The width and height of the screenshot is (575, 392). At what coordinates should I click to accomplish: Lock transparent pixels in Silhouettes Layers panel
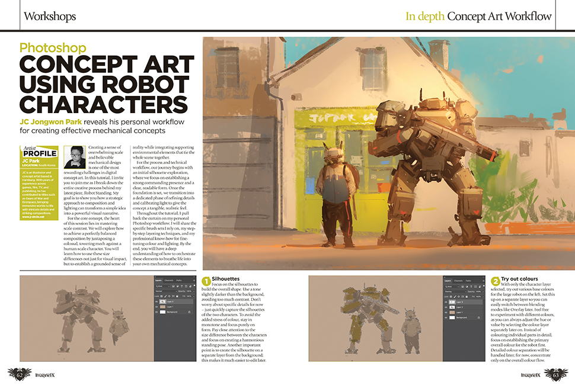click(x=161, y=296)
